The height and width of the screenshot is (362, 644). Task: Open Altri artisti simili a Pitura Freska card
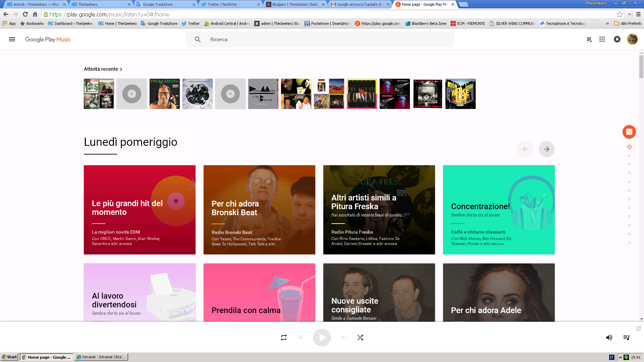click(379, 210)
